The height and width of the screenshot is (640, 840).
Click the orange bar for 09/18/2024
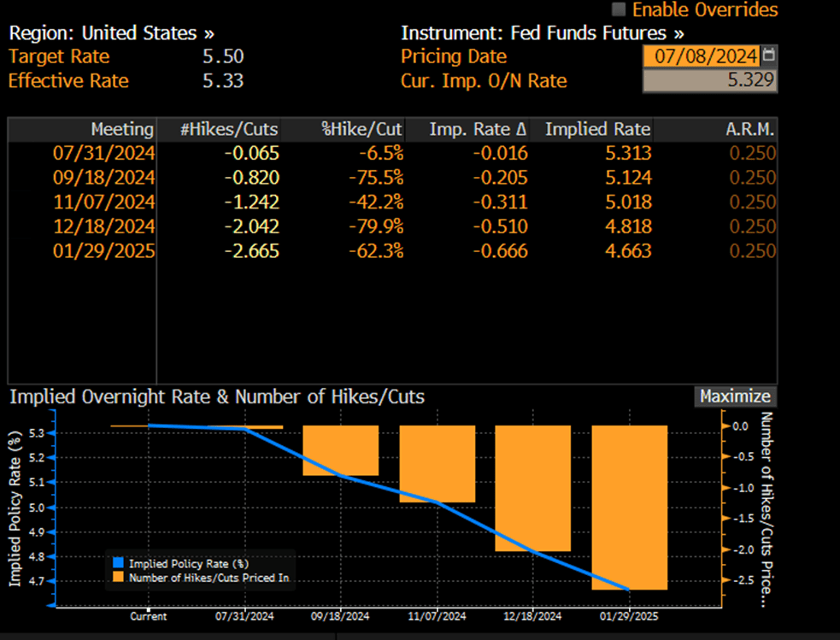click(x=341, y=450)
